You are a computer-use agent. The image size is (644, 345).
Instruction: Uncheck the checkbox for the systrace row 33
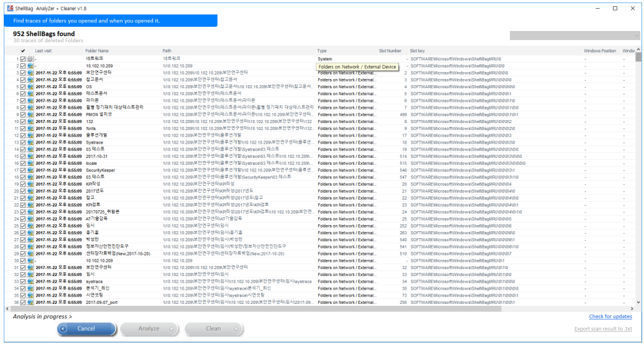click(23, 282)
